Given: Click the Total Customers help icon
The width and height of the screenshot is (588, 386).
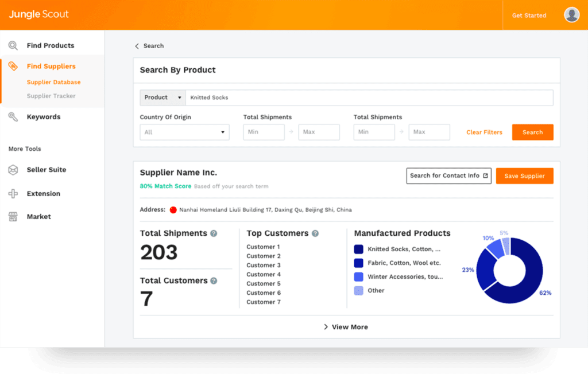Looking at the screenshot, I should coord(214,280).
